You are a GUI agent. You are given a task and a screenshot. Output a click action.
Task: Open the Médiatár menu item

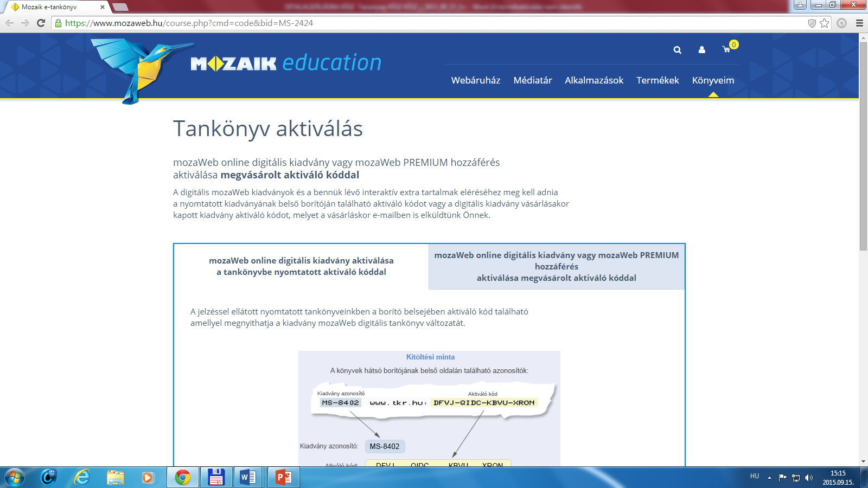533,80
